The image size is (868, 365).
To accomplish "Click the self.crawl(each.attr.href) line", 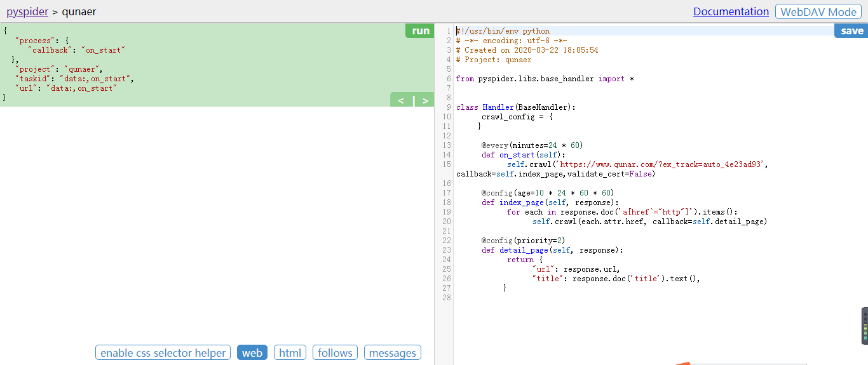I will [x=650, y=222].
